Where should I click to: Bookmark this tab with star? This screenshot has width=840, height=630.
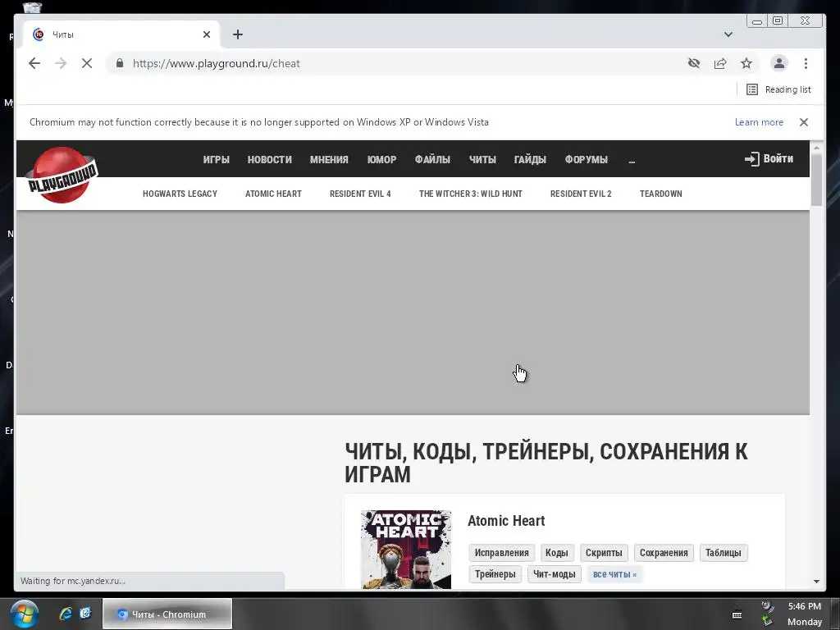[x=746, y=63]
